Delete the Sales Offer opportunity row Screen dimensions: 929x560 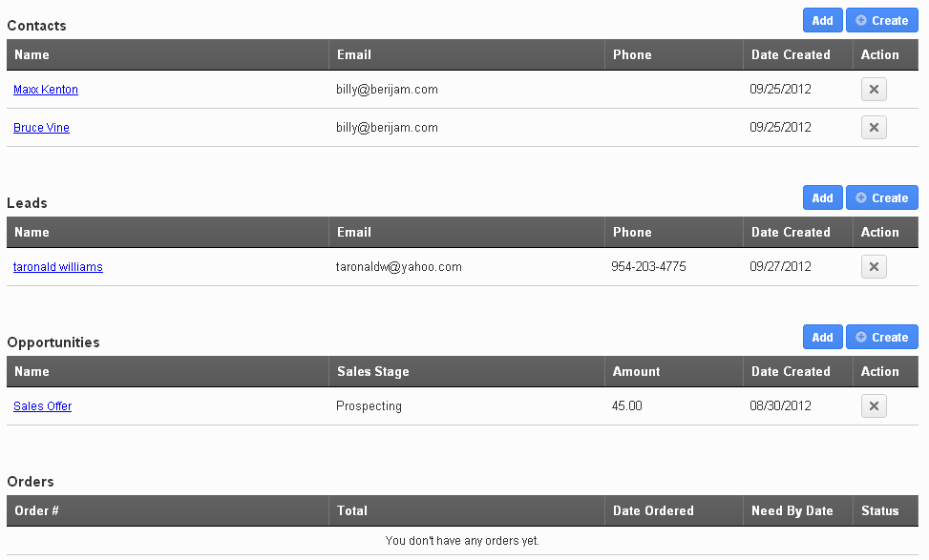(874, 406)
